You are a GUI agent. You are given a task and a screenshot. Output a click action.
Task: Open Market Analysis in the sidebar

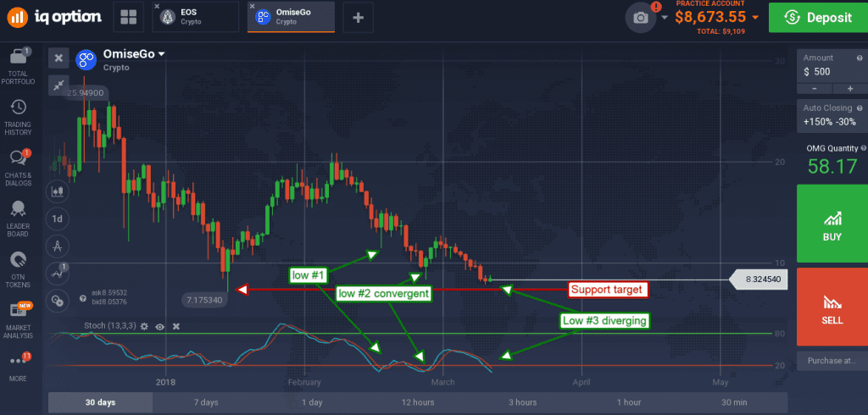pos(19,321)
